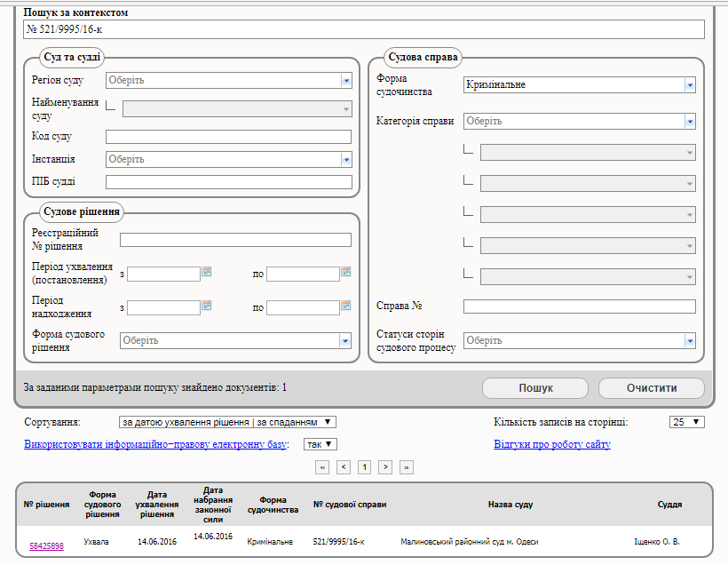Open calendar for receipt period start date
Image resolution: width=728 pixels, height=565 pixels.
point(206,306)
